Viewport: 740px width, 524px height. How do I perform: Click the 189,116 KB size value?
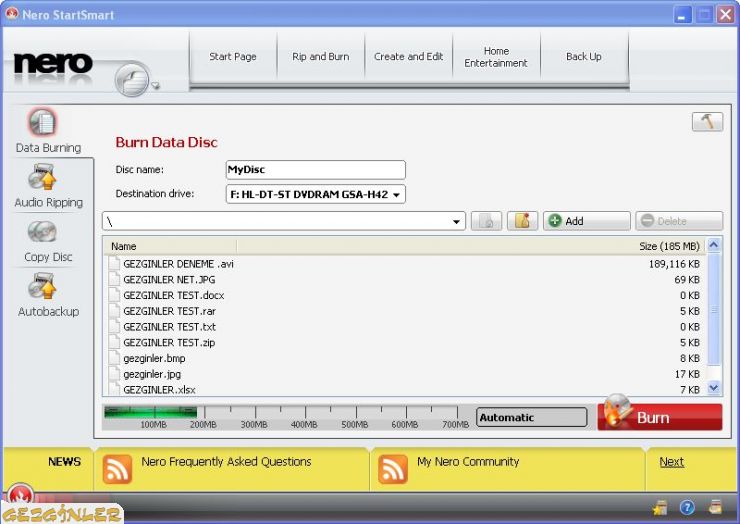click(x=674, y=264)
